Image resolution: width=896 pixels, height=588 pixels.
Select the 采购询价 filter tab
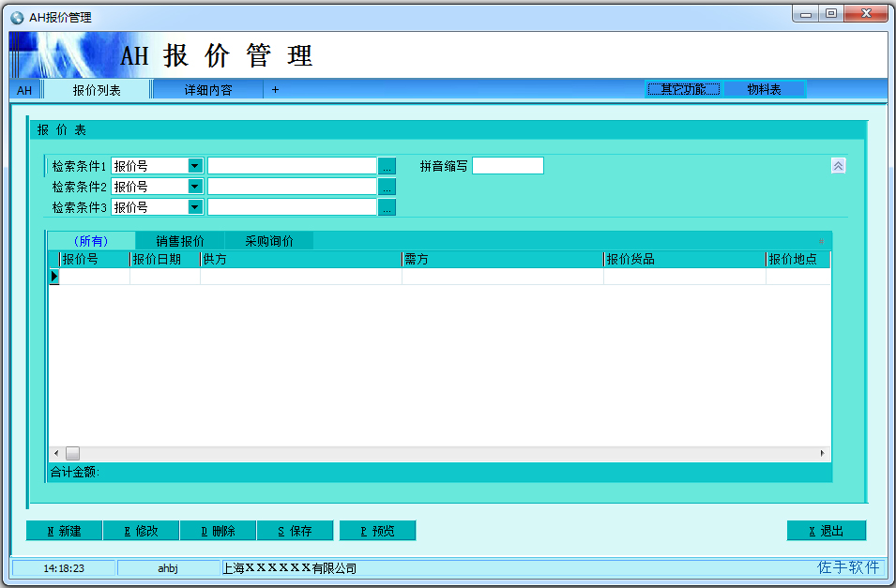tap(269, 241)
